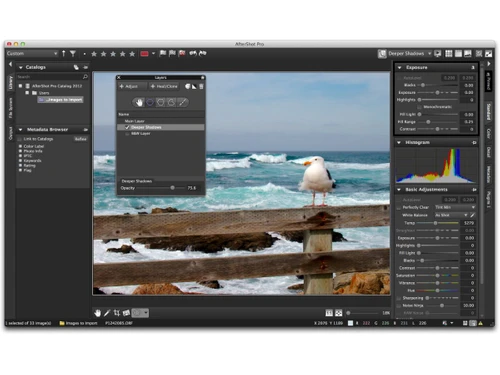Collapse the Basic Adjustments panel
This screenshot has height=375, width=500.
point(399,190)
